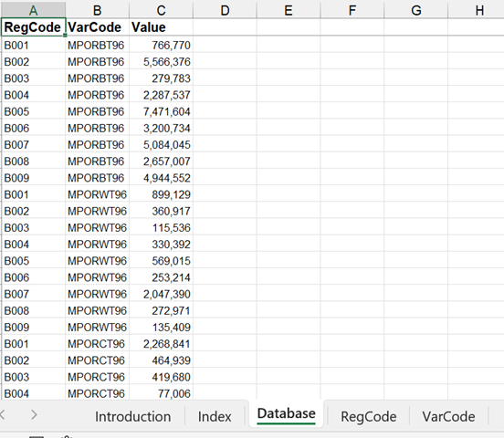The width and height of the screenshot is (504, 438).
Task: Open the RegCode sheet tab
Action: (368, 416)
